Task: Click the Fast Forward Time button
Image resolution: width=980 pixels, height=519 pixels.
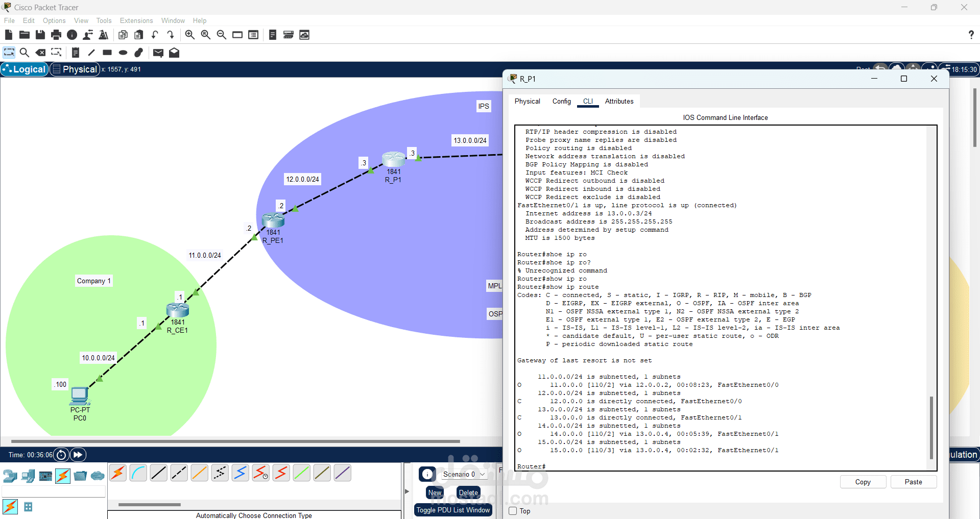Action: (x=78, y=455)
